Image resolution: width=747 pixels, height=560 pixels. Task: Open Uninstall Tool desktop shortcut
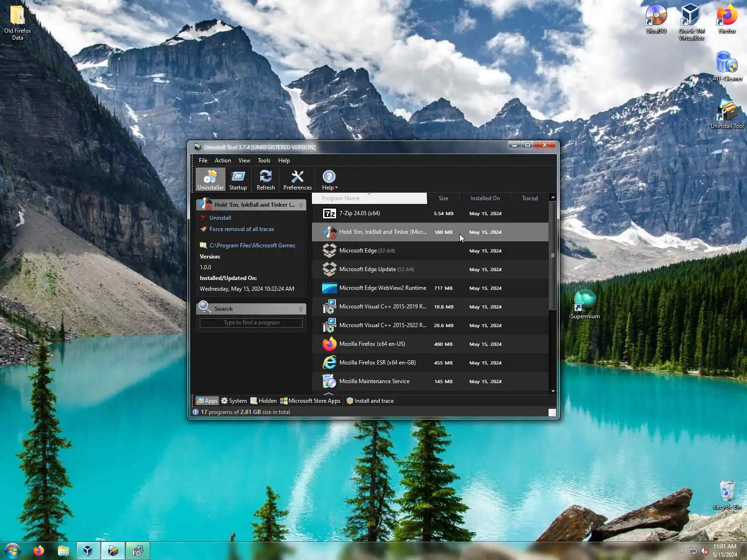coord(727,114)
